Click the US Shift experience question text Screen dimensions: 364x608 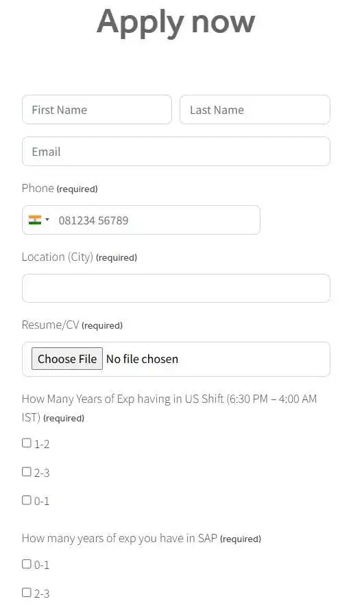pos(169,408)
